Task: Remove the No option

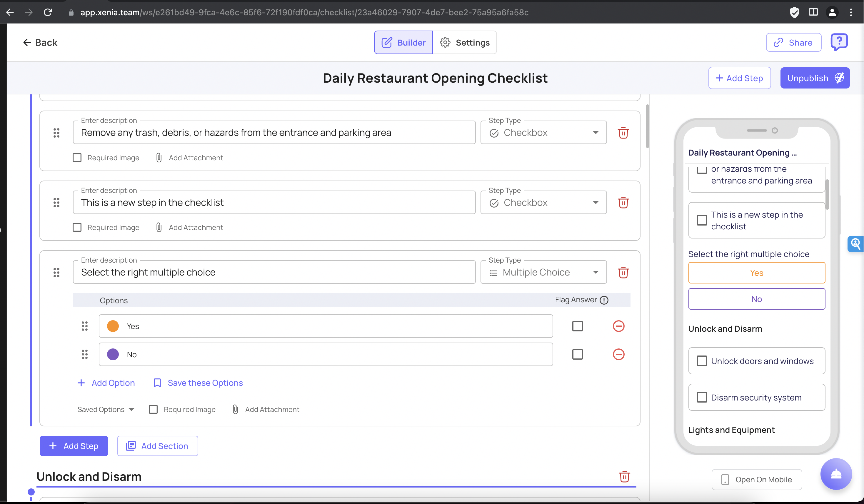Action: point(618,354)
